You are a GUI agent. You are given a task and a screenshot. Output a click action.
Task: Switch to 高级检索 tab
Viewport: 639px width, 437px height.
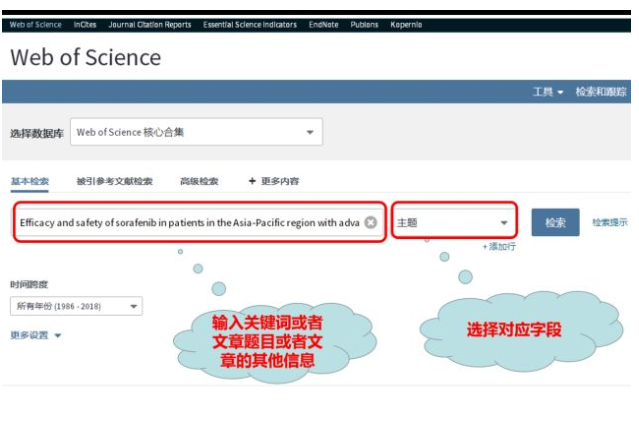199,181
